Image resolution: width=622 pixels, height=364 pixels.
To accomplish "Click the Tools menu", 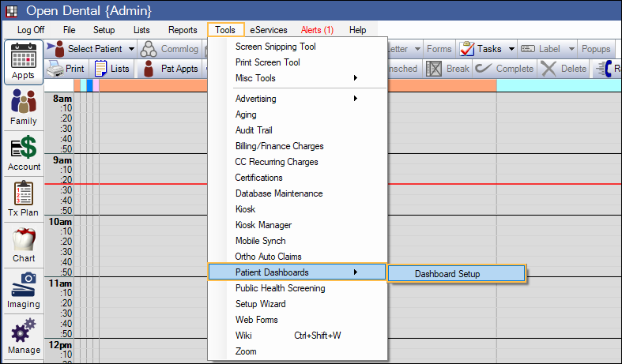I will click(x=225, y=30).
